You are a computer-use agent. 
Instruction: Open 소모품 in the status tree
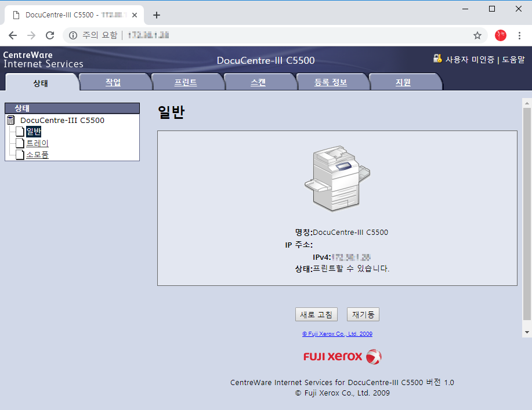point(37,155)
